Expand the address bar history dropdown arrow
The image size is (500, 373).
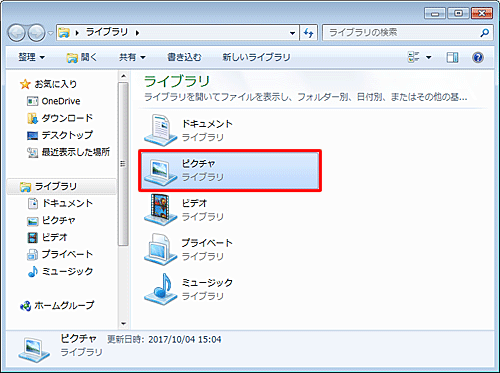292,33
